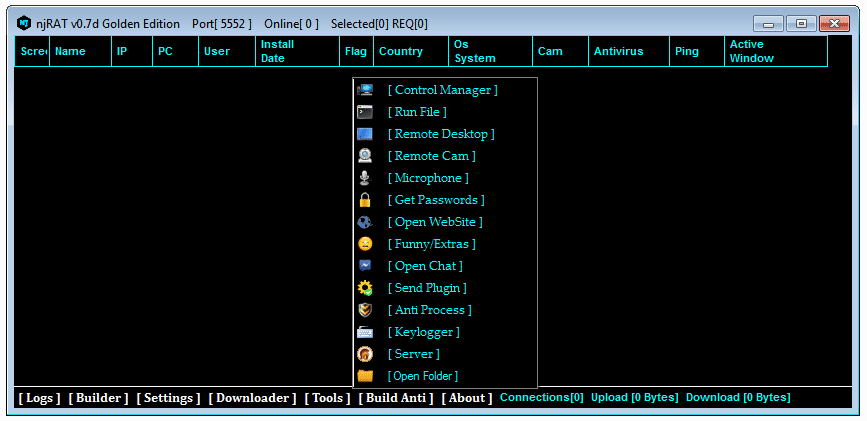Click the monitor icon beside Control Manager
Viewport: 867px width, 421px height.
365,90
